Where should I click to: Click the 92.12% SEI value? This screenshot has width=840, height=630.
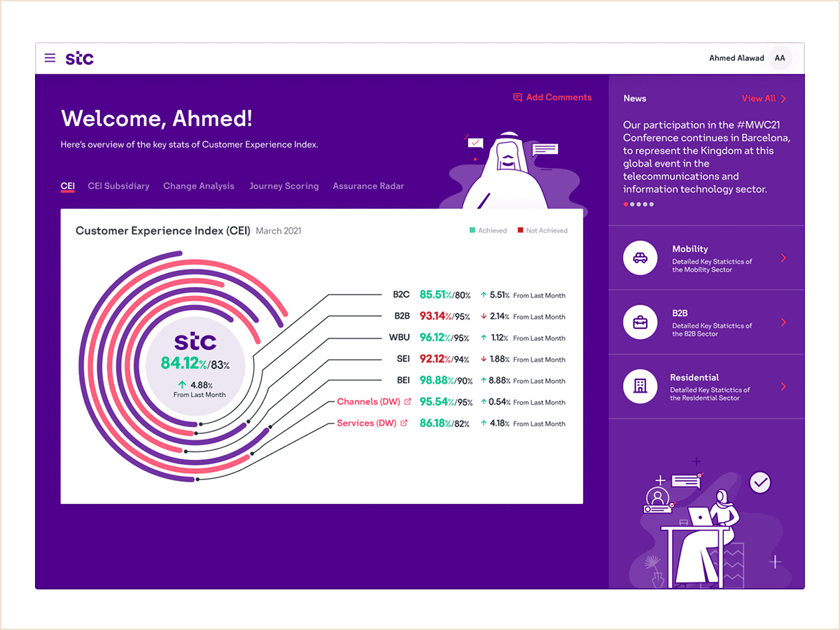435,359
